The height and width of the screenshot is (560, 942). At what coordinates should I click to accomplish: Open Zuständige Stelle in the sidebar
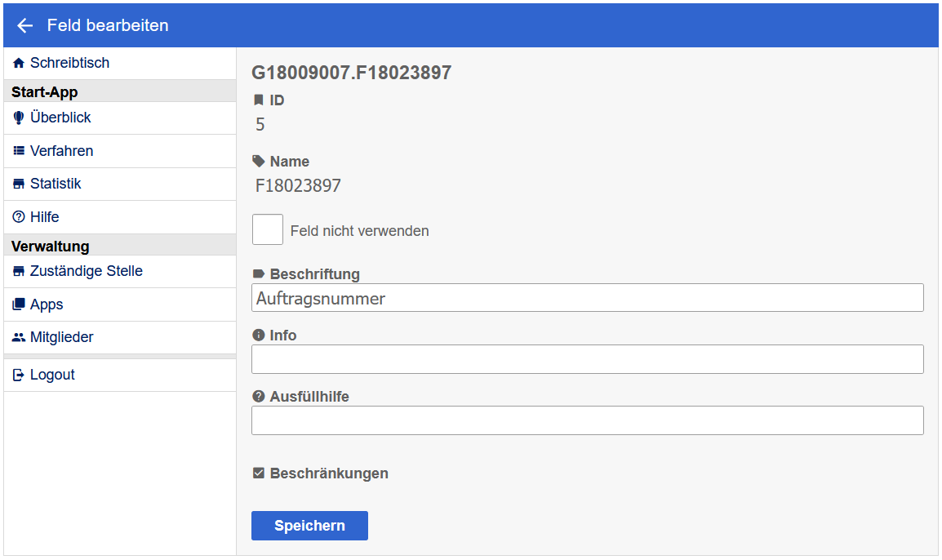(x=86, y=271)
